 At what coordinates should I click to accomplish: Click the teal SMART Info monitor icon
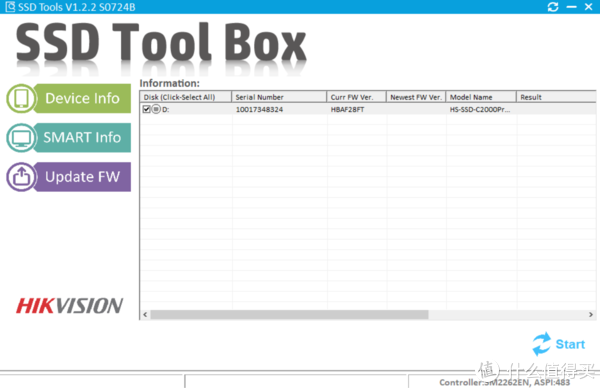(x=21, y=138)
